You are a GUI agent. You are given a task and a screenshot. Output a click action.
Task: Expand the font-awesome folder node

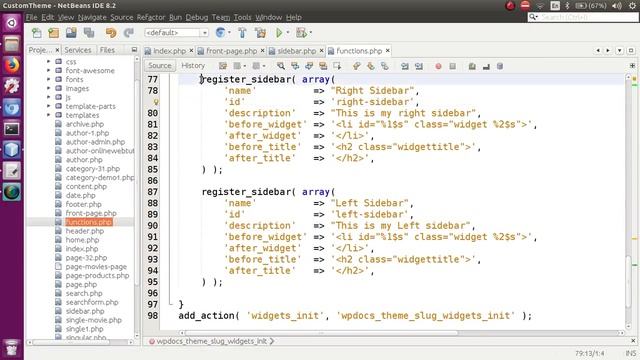pyautogui.click(x=49, y=71)
